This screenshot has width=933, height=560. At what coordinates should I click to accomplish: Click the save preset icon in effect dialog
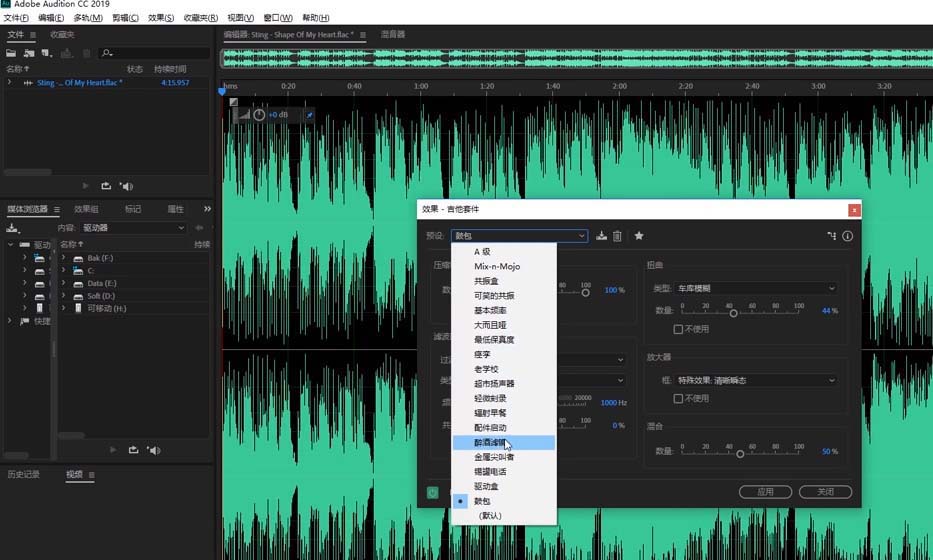(602, 236)
